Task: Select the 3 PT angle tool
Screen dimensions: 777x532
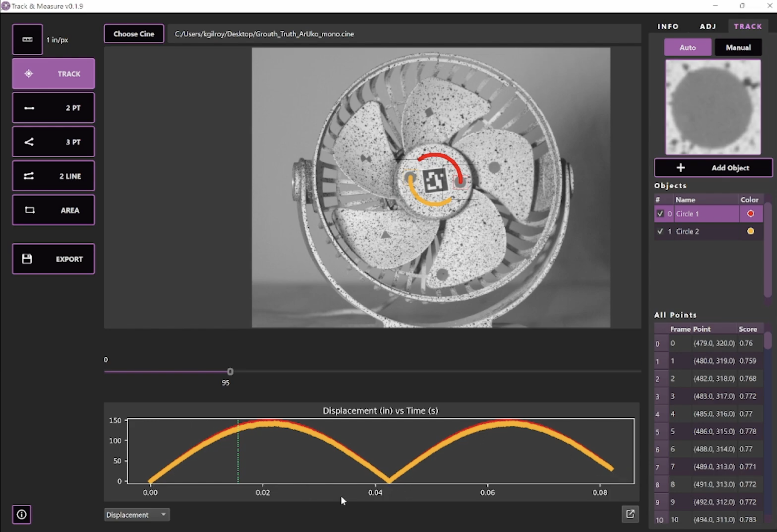Action: tap(53, 142)
